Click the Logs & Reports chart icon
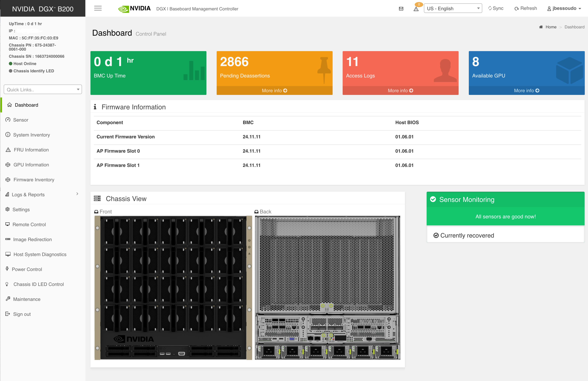Image resolution: width=588 pixels, height=381 pixels. coord(7,194)
